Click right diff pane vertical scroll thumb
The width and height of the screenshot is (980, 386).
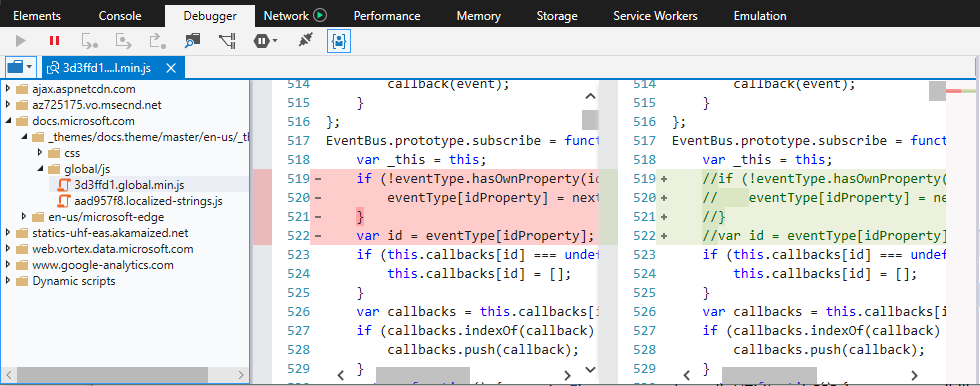click(937, 91)
